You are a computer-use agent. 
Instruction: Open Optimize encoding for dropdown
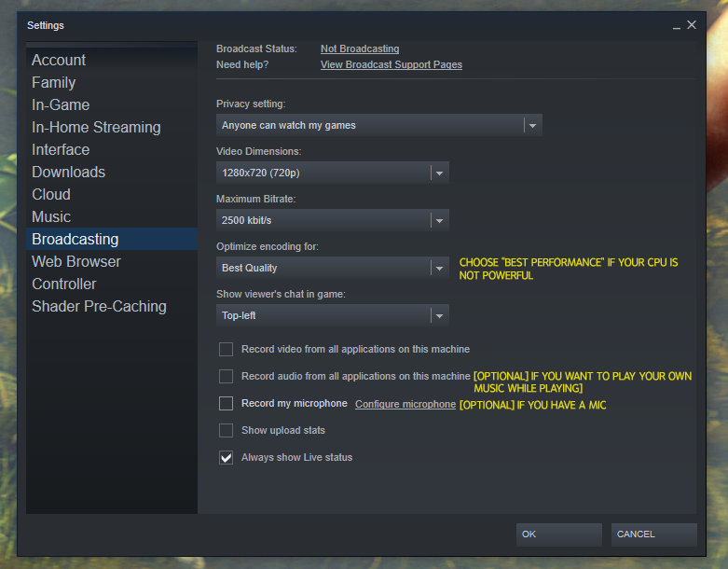333,268
